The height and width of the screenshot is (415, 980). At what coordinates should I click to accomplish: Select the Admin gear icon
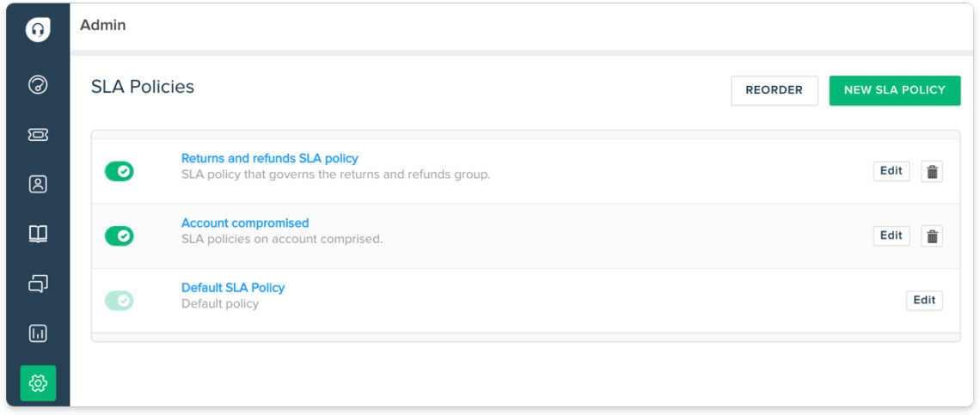coord(38,383)
